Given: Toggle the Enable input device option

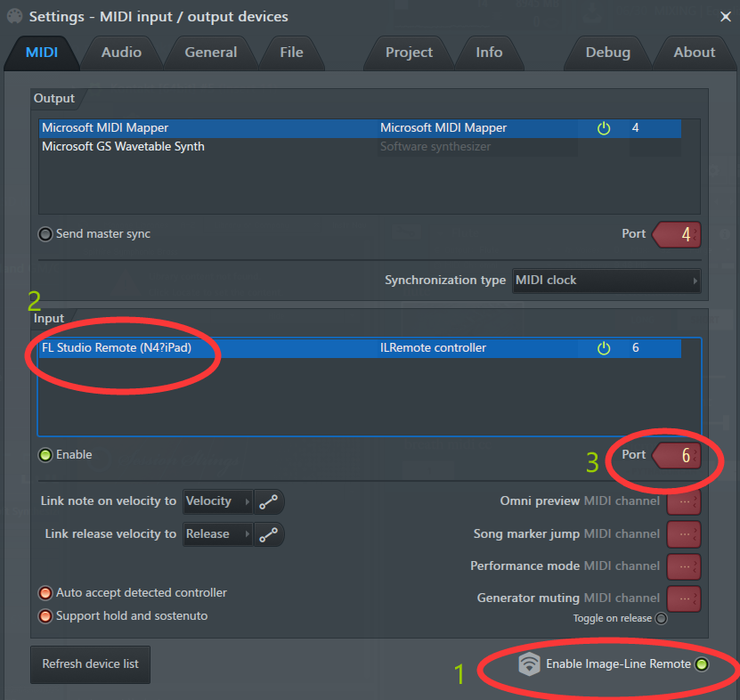Looking at the screenshot, I should 45,455.
